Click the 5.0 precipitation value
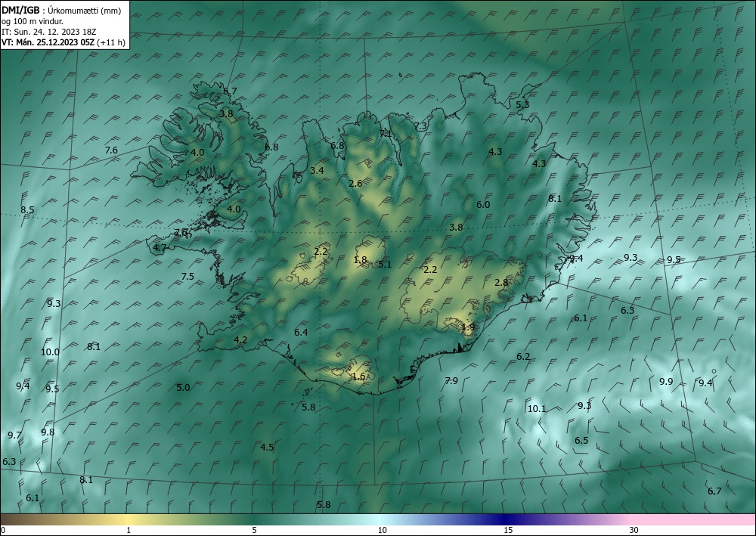The image size is (756, 536). (183, 387)
